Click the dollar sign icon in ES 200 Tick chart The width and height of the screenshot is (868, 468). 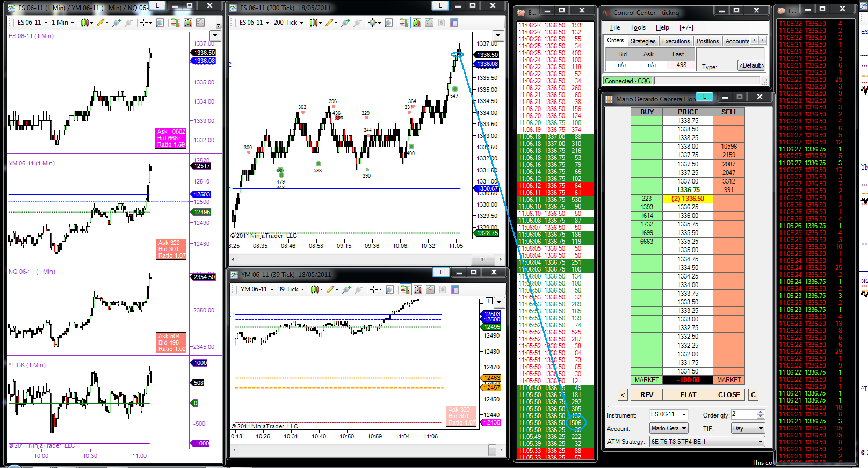coord(442,23)
